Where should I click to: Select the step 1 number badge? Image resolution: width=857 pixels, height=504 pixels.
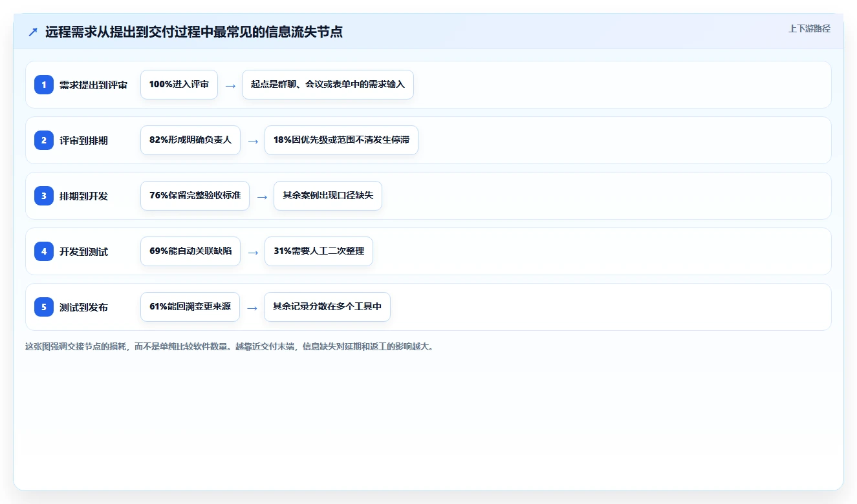point(44,85)
